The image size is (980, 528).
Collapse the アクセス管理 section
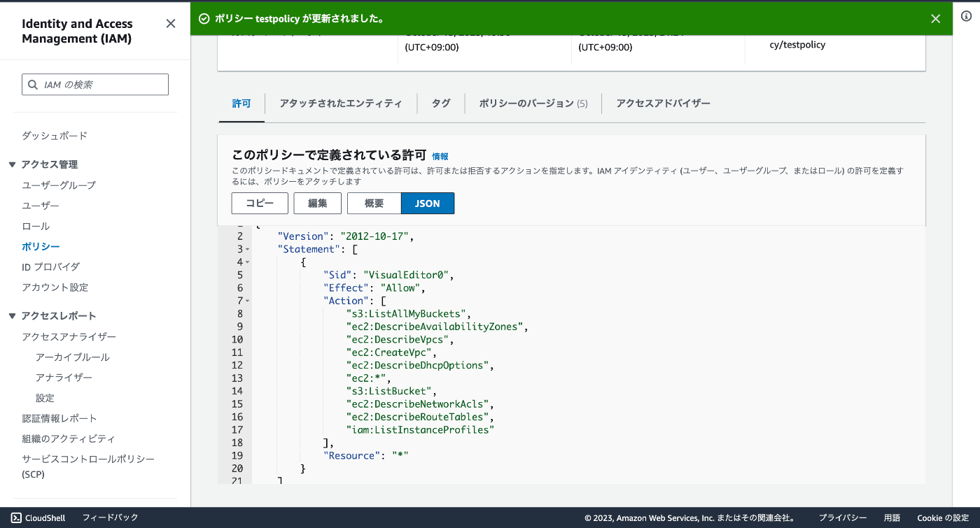(12, 165)
